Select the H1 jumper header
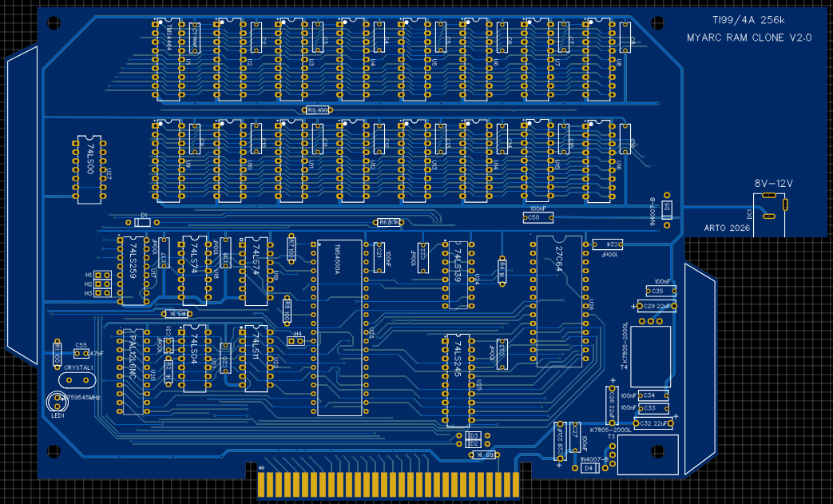The width and height of the screenshot is (833, 504). pos(101,275)
